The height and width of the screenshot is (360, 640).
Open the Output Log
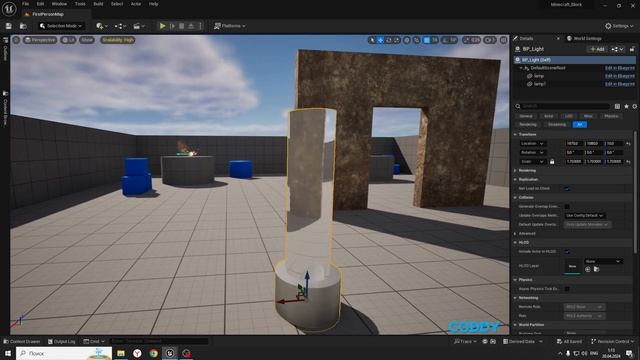point(62,342)
